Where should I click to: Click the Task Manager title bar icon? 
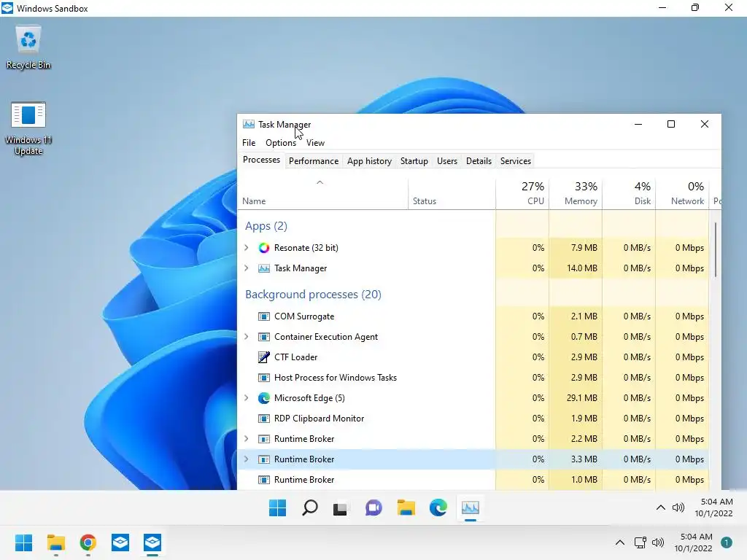click(249, 124)
